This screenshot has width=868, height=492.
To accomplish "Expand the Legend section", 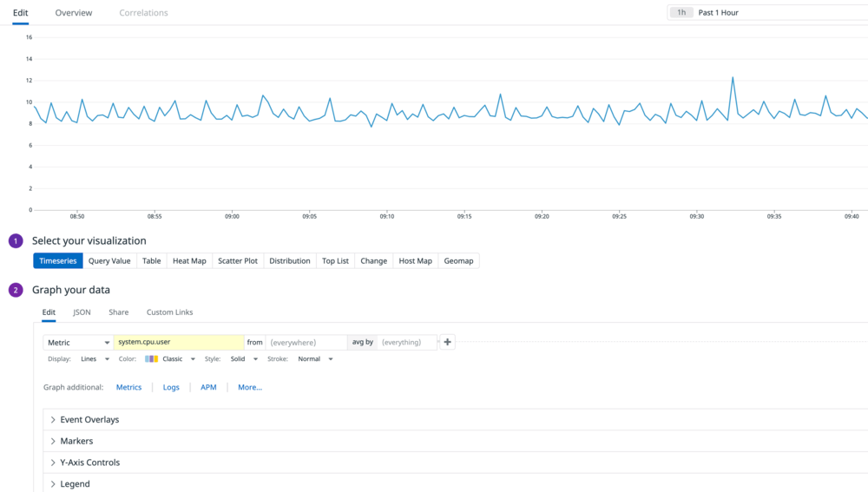I will pyautogui.click(x=455, y=483).
